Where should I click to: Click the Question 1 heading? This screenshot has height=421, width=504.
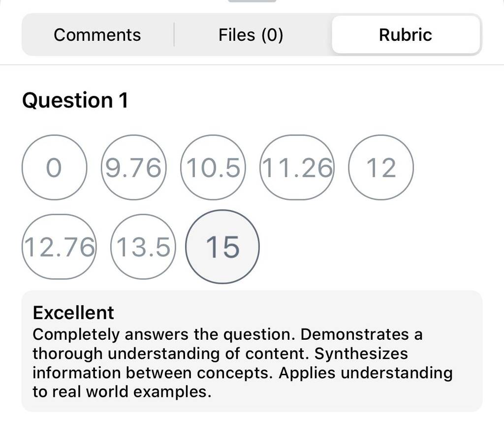click(x=75, y=100)
